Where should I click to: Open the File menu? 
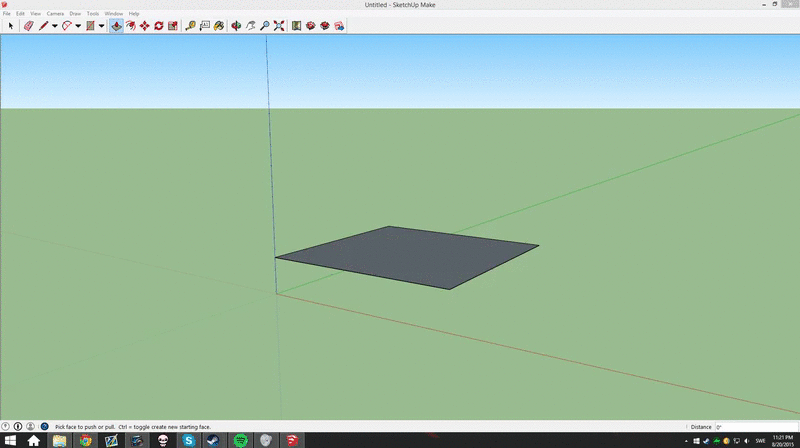(x=7, y=14)
